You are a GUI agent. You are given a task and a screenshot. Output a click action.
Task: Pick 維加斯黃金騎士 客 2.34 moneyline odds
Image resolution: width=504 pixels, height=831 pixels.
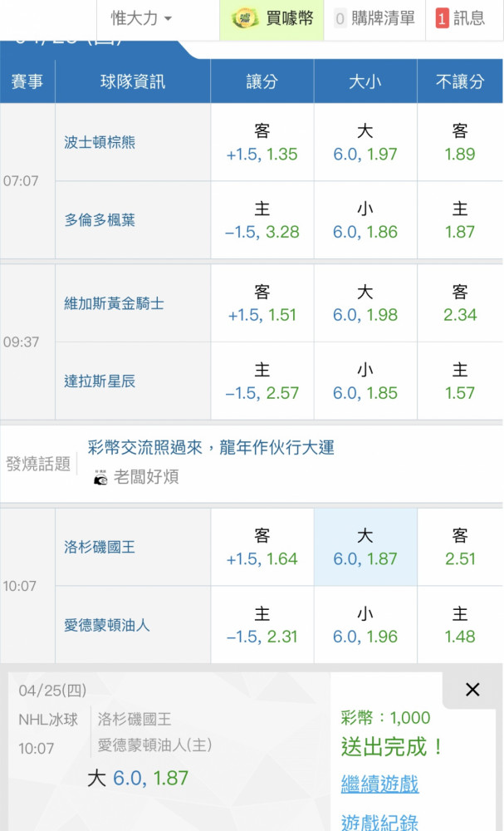460,303
